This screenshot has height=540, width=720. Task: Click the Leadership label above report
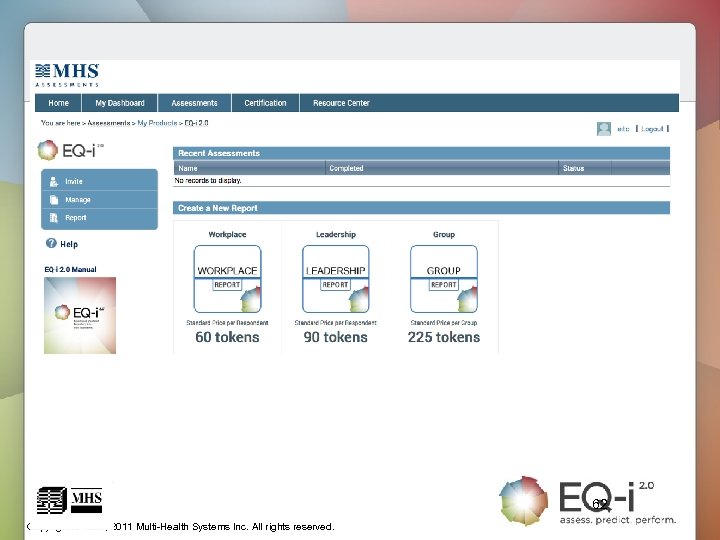(x=336, y=234)
